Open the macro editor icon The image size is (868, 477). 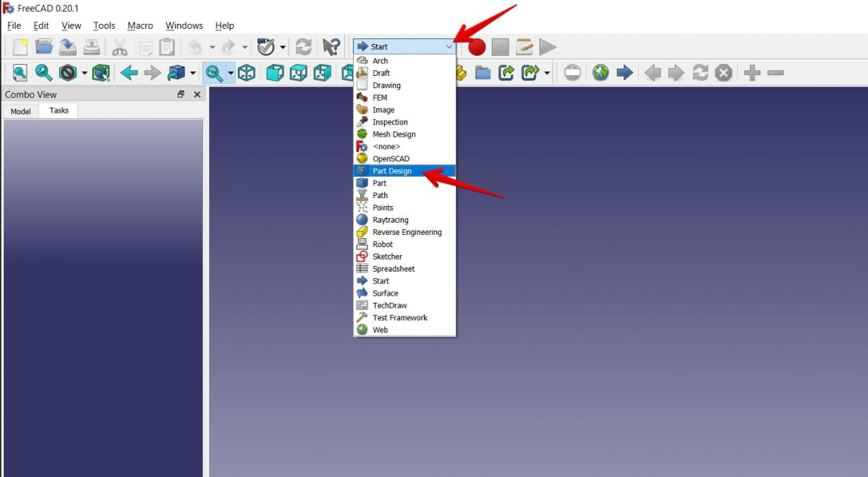[x=524, y=46]
